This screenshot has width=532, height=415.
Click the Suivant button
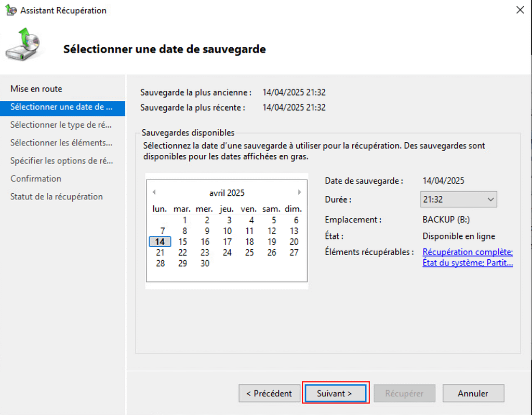(x=335, y=393)
